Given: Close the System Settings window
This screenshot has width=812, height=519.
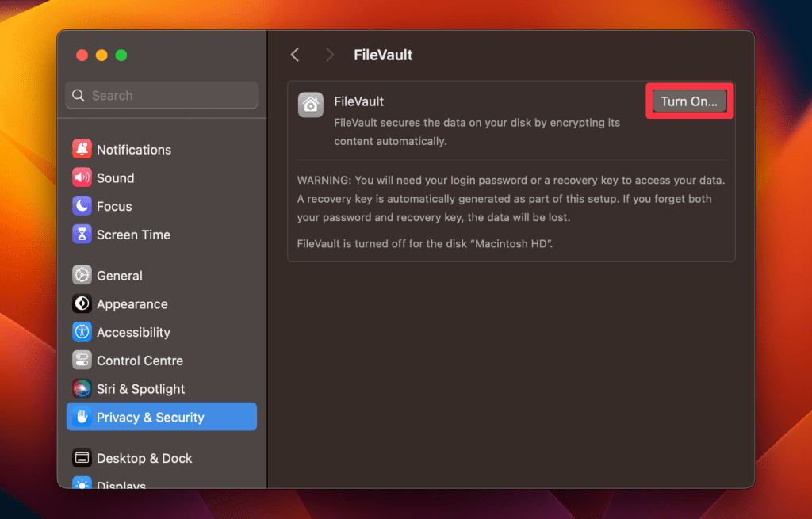Looking at the screenshot, I should (82, 55).
